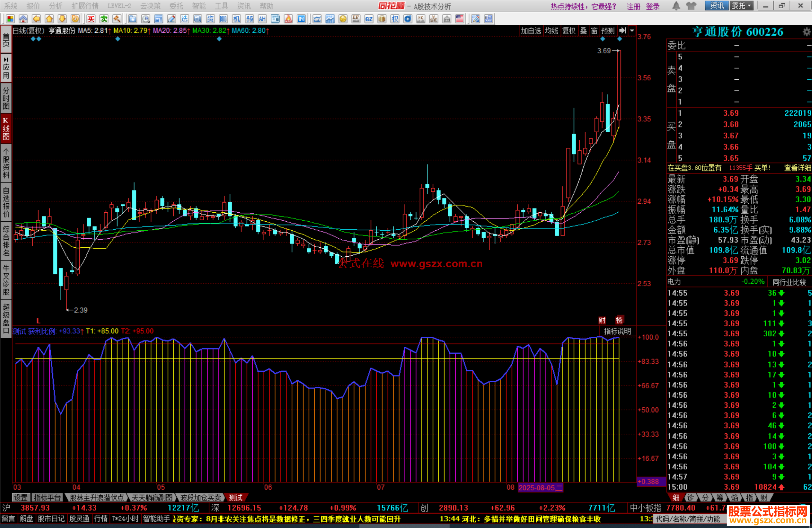Toggle the 均线 moving average button
Viewport: 812px width, 528px height.
tap(551, 31)
